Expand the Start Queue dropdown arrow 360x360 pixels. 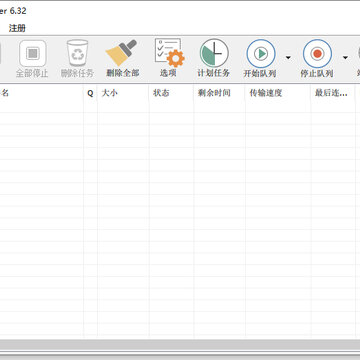coord(288,58)
